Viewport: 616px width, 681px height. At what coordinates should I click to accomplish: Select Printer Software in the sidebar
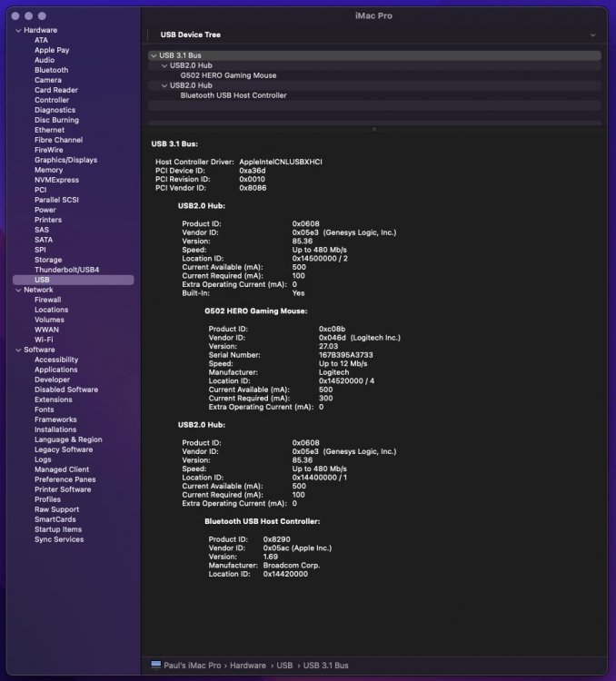(63, 490)
